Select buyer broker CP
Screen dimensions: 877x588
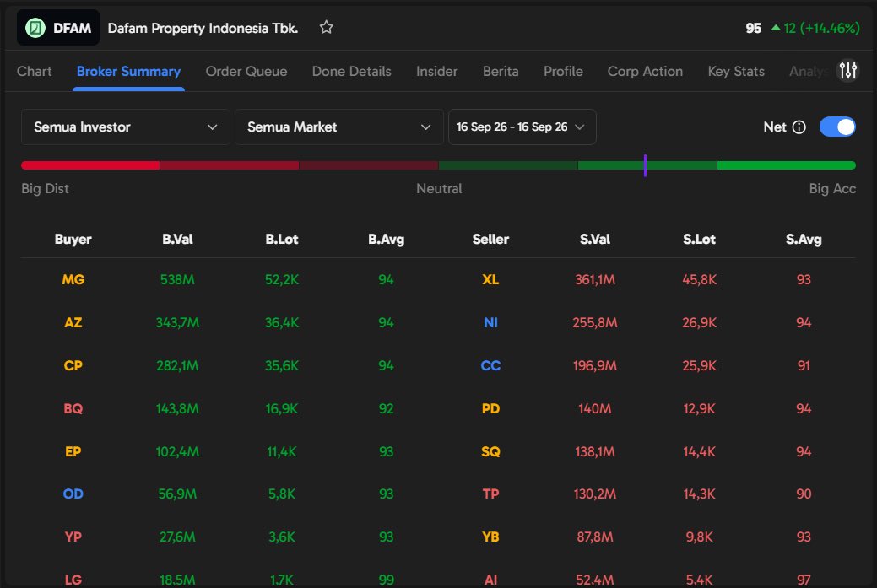click(x=73, y=365)
